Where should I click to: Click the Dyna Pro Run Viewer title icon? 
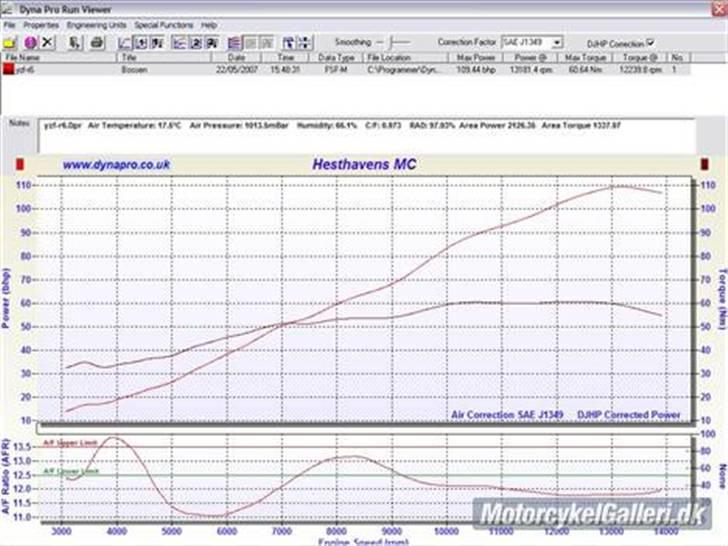pos(7,9)
